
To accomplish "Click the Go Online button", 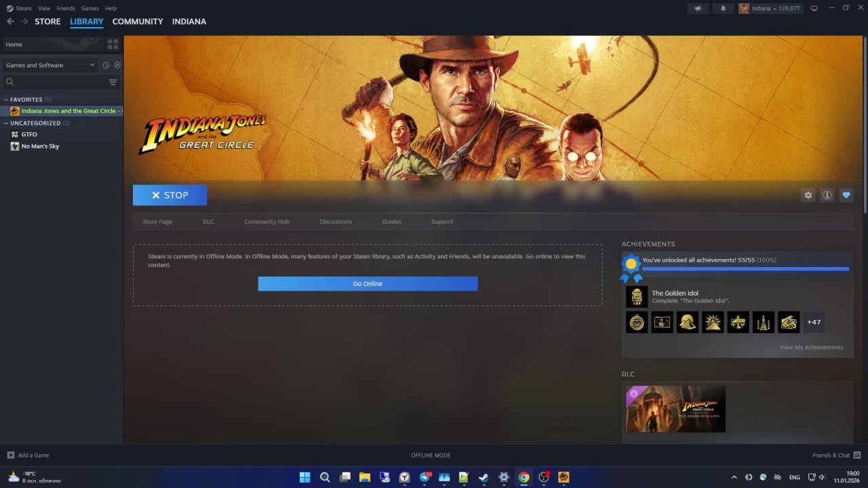I will click(368, 283).
